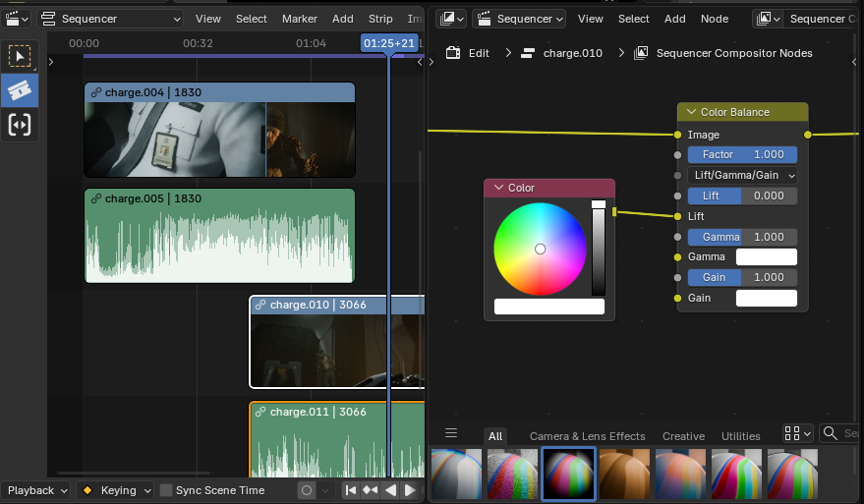Click the Lift color input socket
The image size is (864, 504).
point(678,216)
